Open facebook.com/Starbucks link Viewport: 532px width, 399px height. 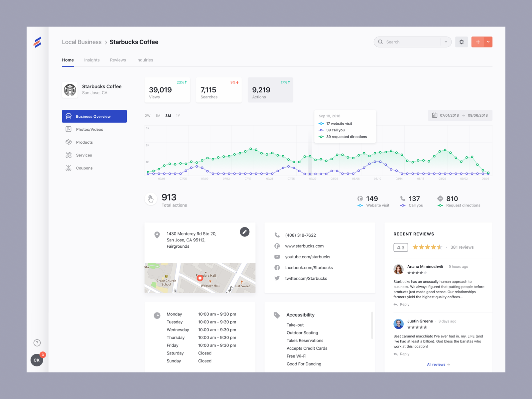pyautogui.click(x=309, y=268)
